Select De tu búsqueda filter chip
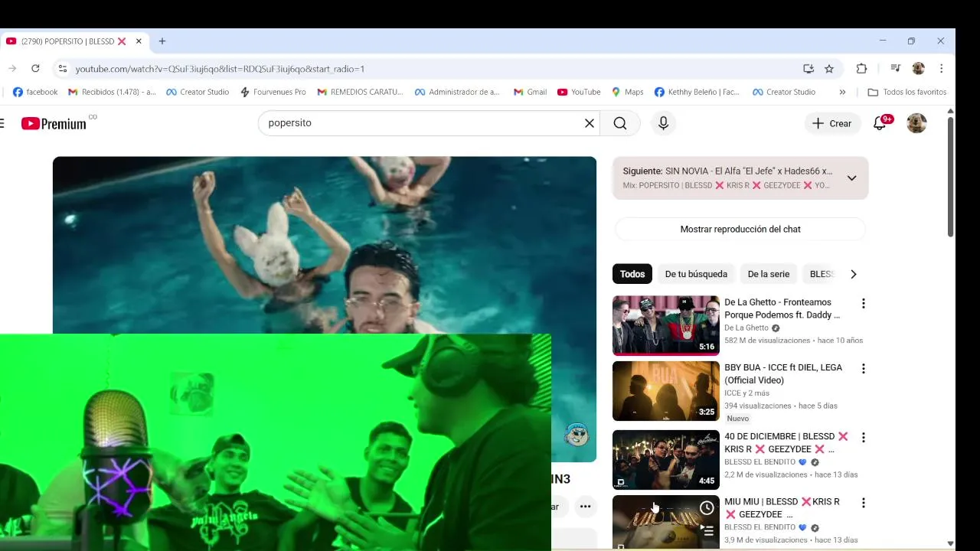The height and width of the screenshot is (551, 980). (x=696, y=274)
